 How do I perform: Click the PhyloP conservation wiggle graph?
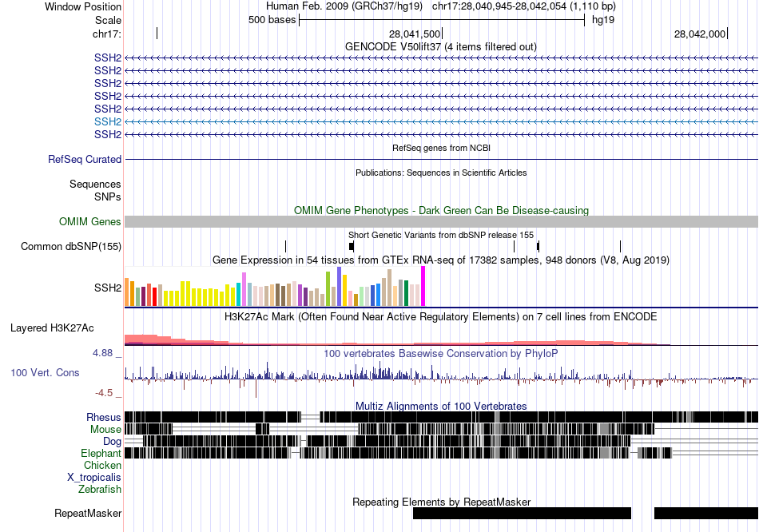(x=442, y=378)
